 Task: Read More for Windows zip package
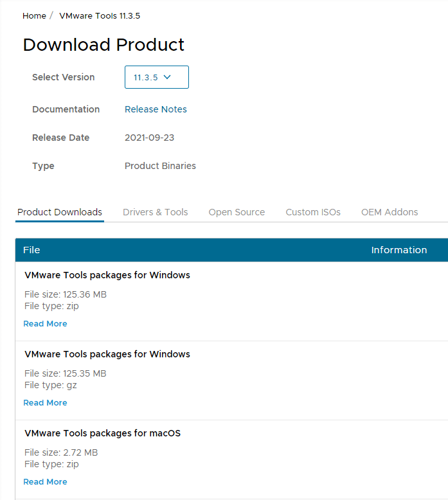pyautogui.click(x=45, y=324)
